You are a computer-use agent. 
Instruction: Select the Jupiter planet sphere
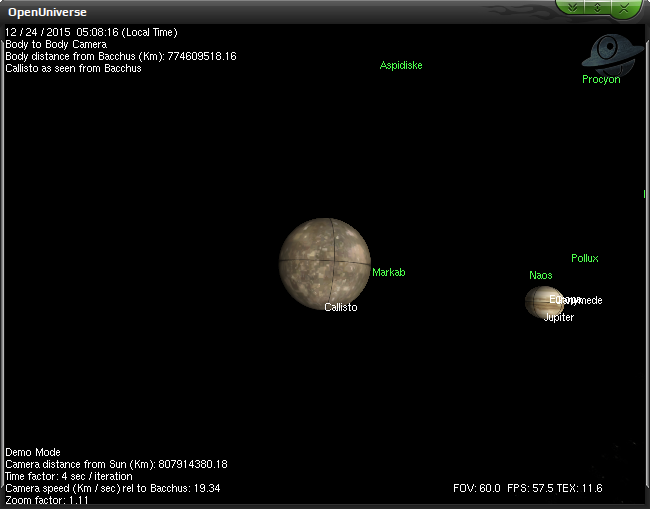pyautogui.click(x=544, y=302)
